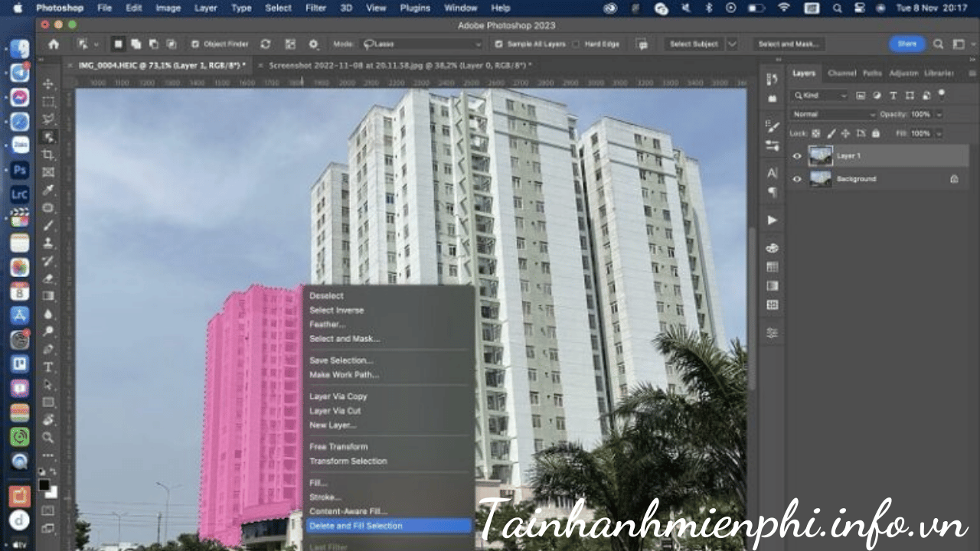Select the Eyedropper tool
This screenshot has width=980, height=551.
tap(48, 190)
